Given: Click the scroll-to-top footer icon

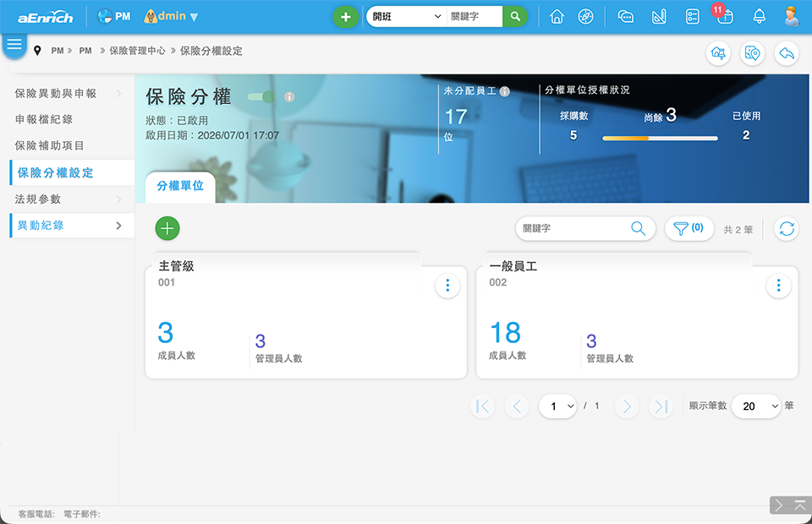Looking at the screenshot, I should [x=800, y=505].
